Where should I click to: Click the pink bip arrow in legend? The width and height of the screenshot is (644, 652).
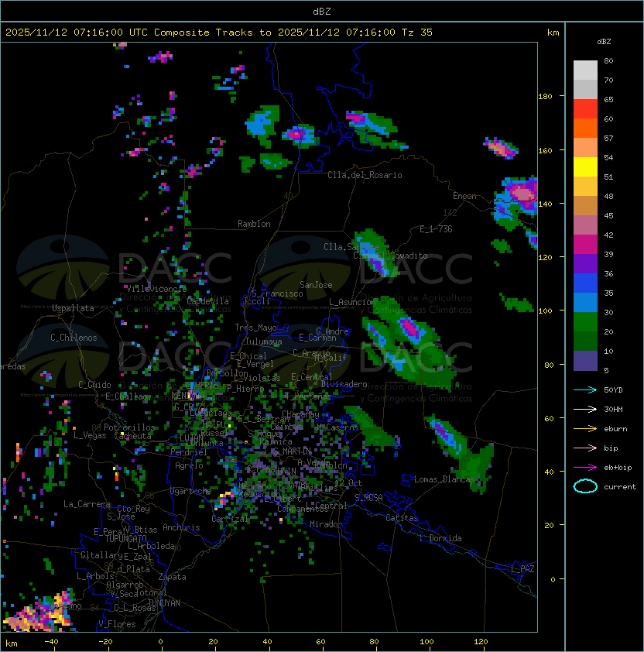point(585,448)
